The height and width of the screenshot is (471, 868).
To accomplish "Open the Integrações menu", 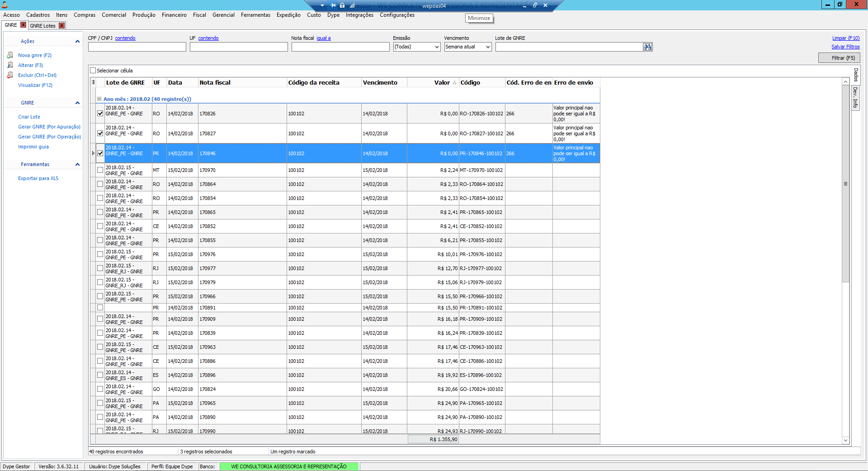I will [359, 15].
